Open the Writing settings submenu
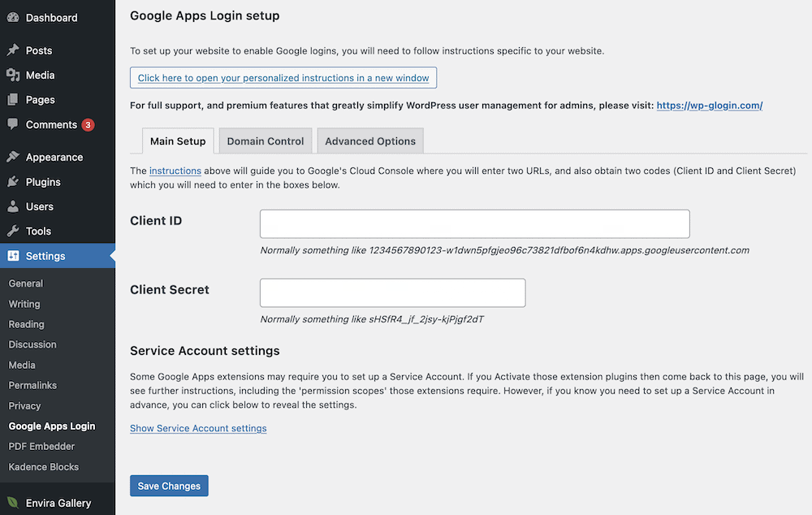 (24, 304)
